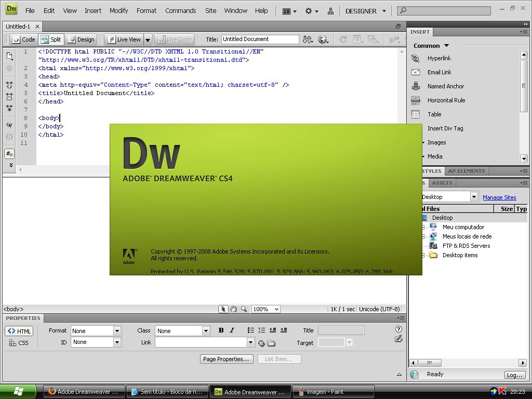Click Open Documents icon in code toolbar
532x399 pixels.
tap(9, 56)
